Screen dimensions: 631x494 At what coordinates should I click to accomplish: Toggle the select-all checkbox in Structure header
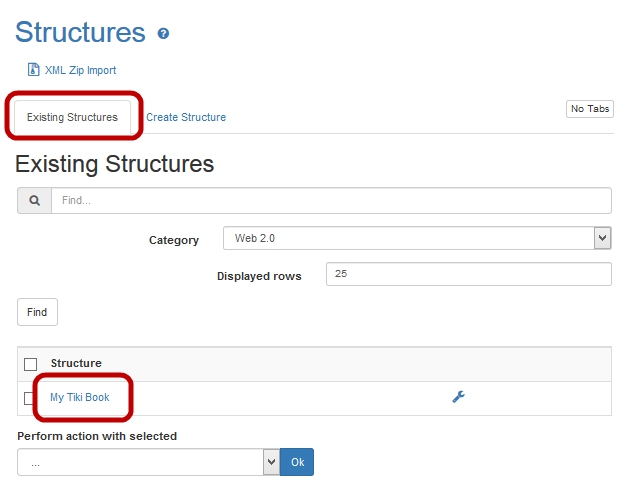click(x=30, y=364)
